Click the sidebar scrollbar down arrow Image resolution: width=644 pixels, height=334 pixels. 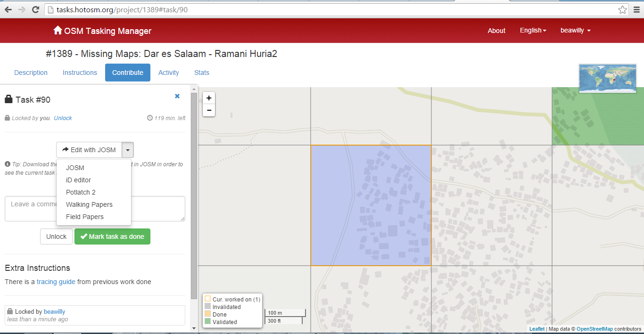click(x=194, y=328)
